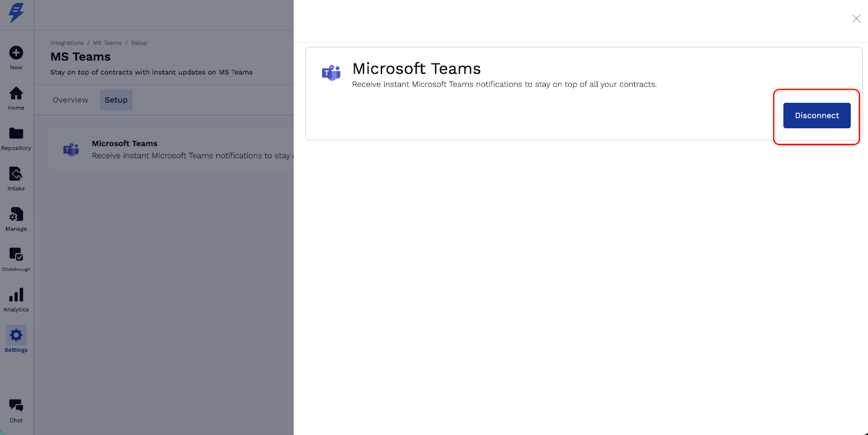The image size is (868, 435).
Task: Close the Microsoft Teams side panel
Action: (856, 18)
